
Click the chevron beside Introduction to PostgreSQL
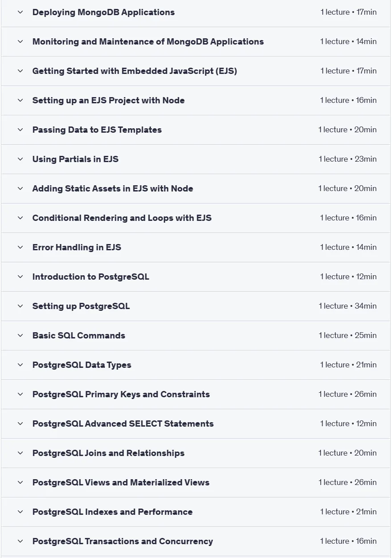[x=20, y=277]
